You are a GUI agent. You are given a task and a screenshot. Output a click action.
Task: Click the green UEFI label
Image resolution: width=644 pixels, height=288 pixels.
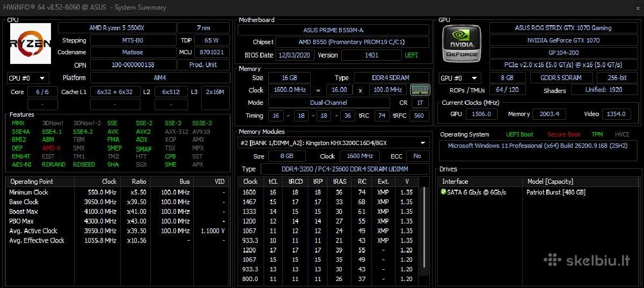coord(412,55)
